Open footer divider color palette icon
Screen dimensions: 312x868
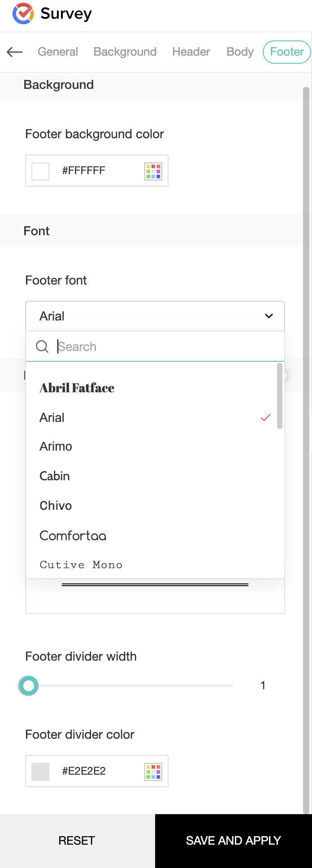coord(153,772)
